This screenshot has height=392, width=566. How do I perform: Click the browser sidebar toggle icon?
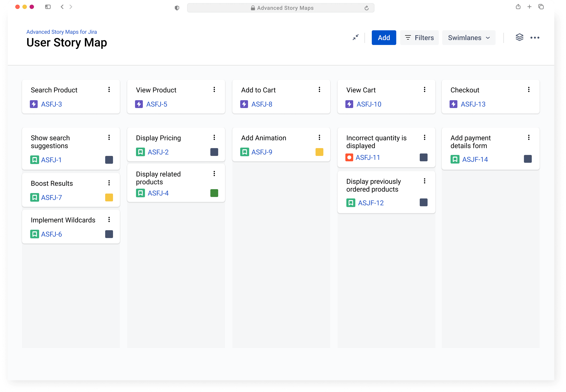click(48, 7)
